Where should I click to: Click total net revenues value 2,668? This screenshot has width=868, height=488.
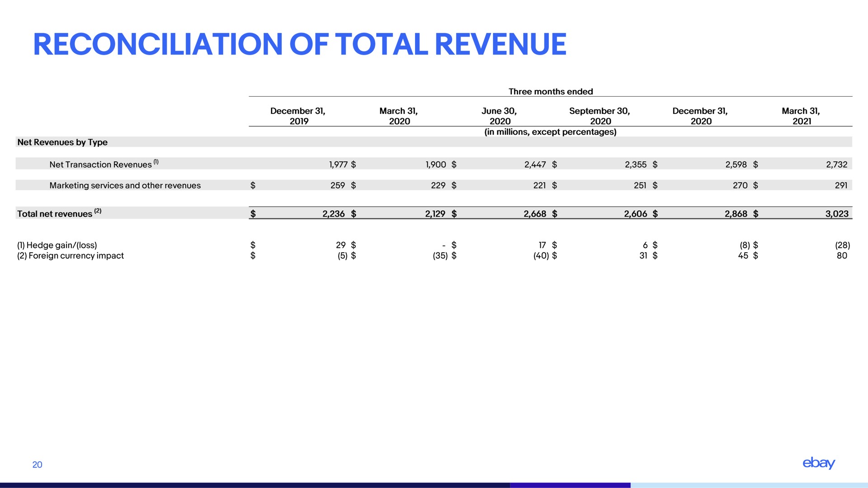[x=535, y=214]
